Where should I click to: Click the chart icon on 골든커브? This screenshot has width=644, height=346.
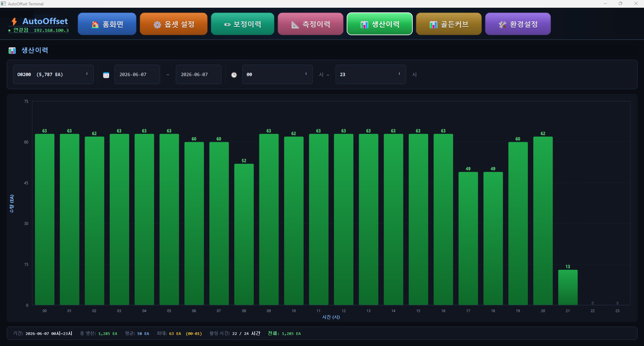click(x=433, y=24)
